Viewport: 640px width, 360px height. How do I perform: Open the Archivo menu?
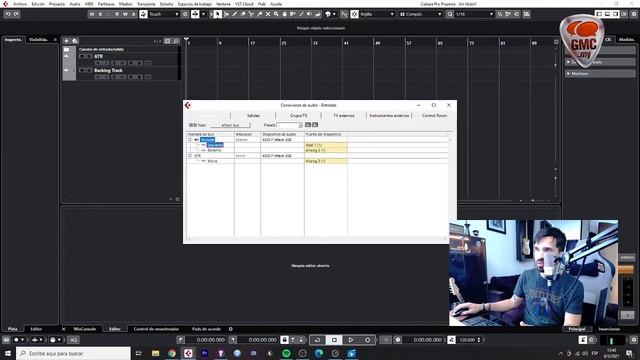click(x=20, y=4)
